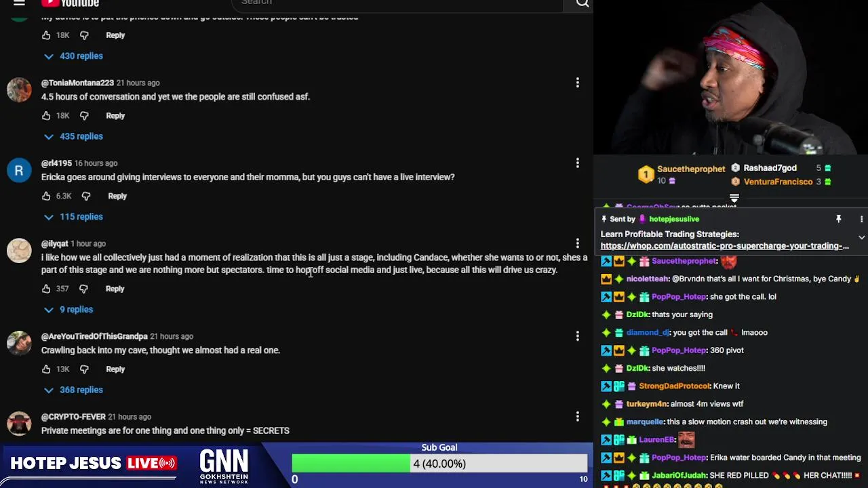Viewport: 868px width, 488px height.
Task: Focus the YouTube search field
Action: coord(400,3)
